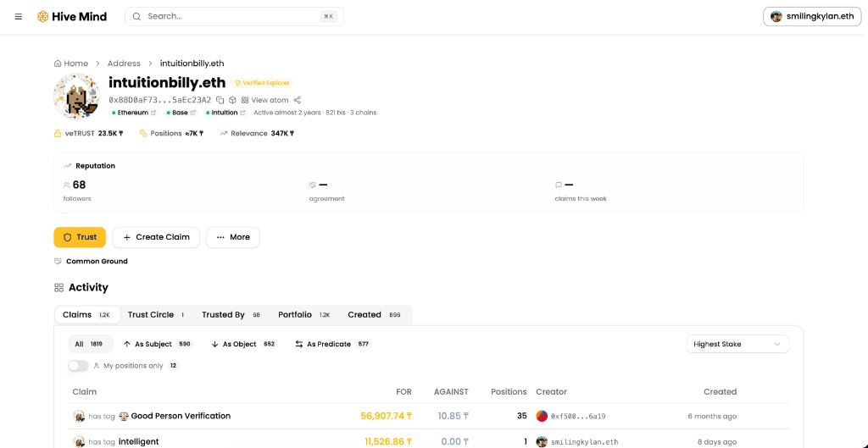Click the Reputation trend icon
The width and height of the screenshot is (868, 448).
tap(68, 166)
